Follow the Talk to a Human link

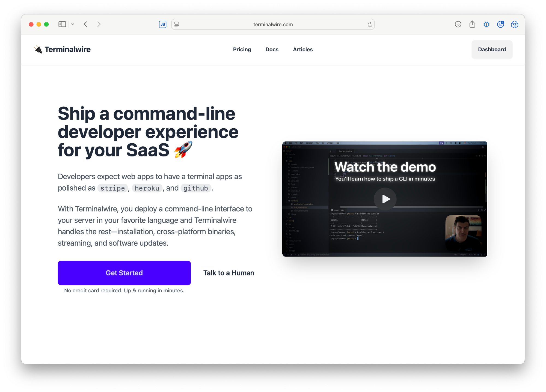point(229,273)
